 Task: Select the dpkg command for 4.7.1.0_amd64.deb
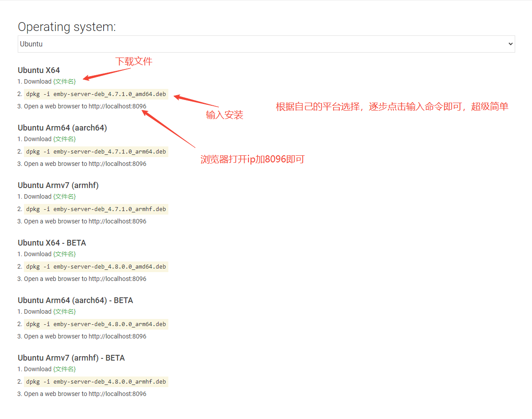click(x=96, y=94)
